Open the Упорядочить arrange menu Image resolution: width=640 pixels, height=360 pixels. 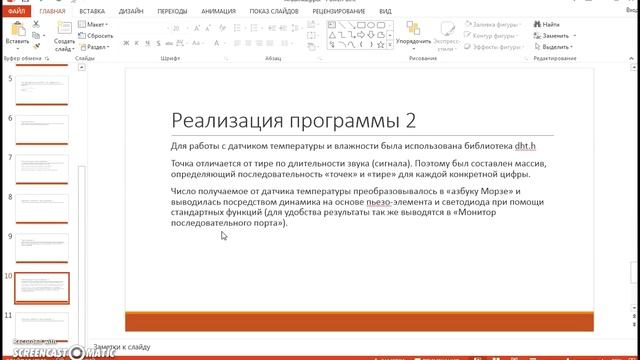[413, 35]
